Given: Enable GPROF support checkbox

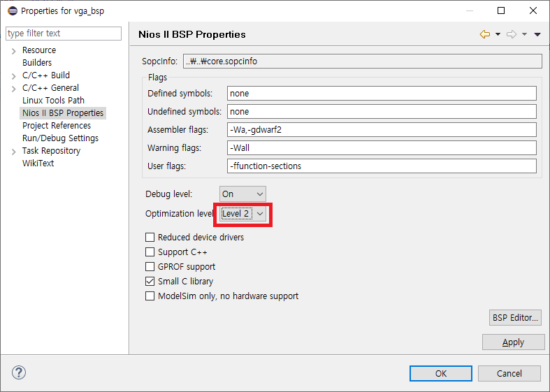Looking at the screenshot, I should [150, 267].
